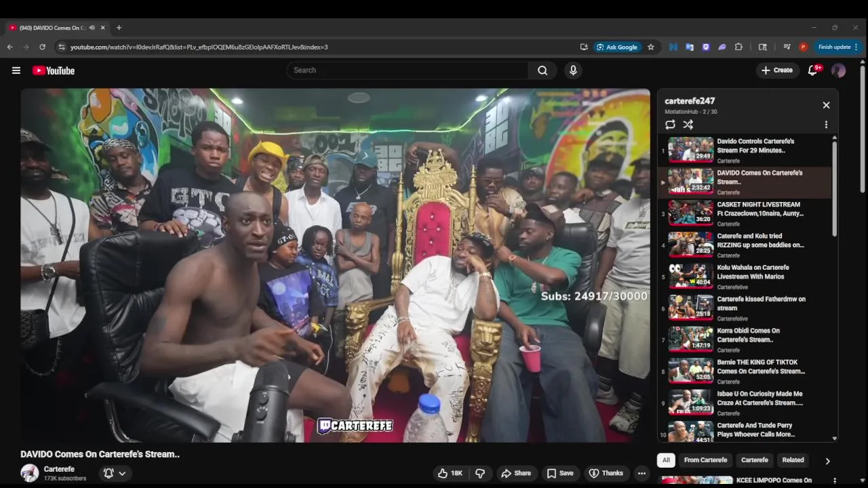Open the subscription notification bell dropdown
Image resolution: width=868 pixels, height=488 pixels.
(x=115, y=473)
